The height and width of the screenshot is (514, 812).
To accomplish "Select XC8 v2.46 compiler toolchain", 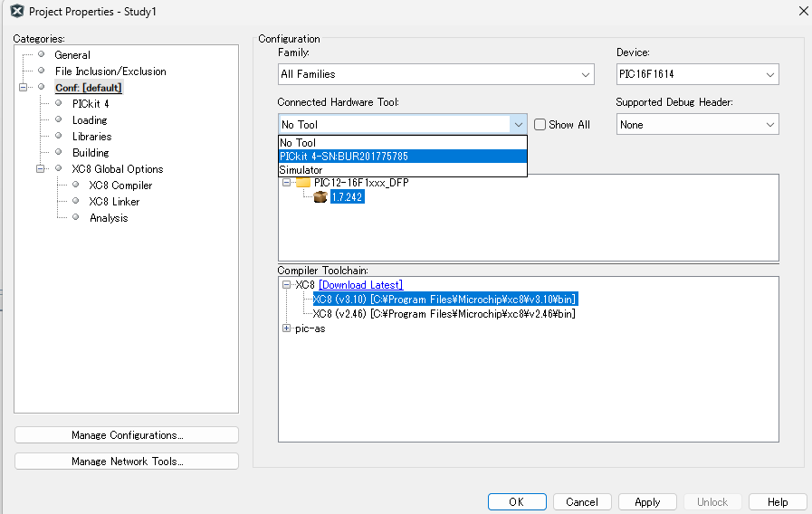I will (x=444, y=314).
